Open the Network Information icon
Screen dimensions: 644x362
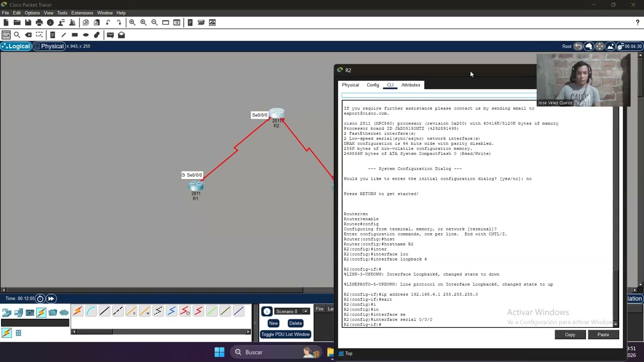click(x=50, y=23)
